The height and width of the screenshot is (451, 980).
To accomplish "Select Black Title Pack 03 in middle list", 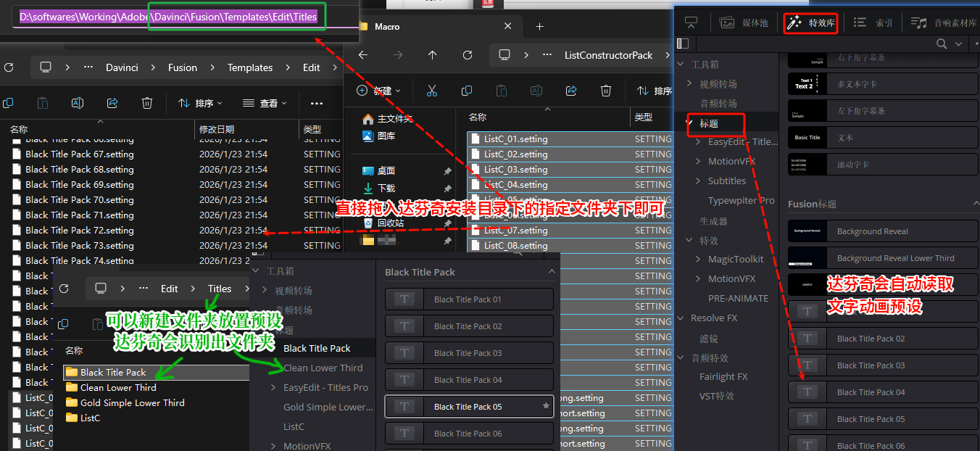I will click(x=469, y=353).
